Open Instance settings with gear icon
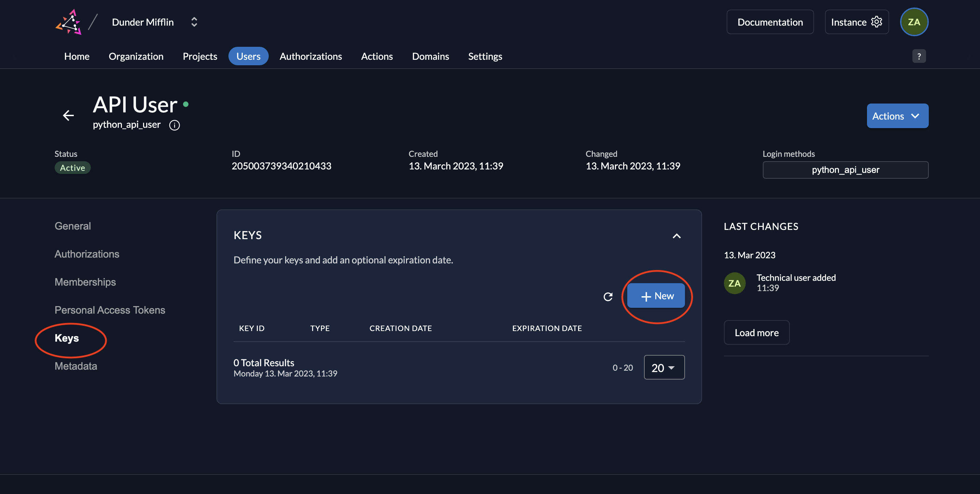Viewport: 980px width, 494px height. pyautogui.click(x=856, y=22)
